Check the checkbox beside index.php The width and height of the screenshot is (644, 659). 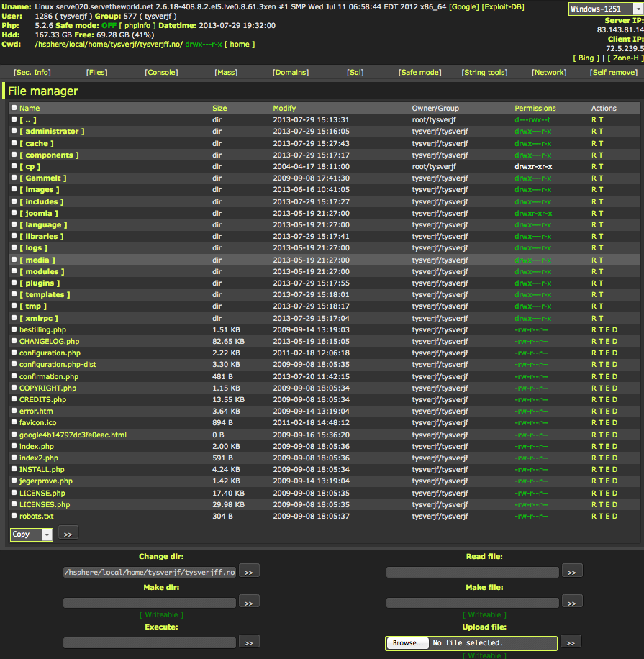pyautogui.click(x=13, y=446)
